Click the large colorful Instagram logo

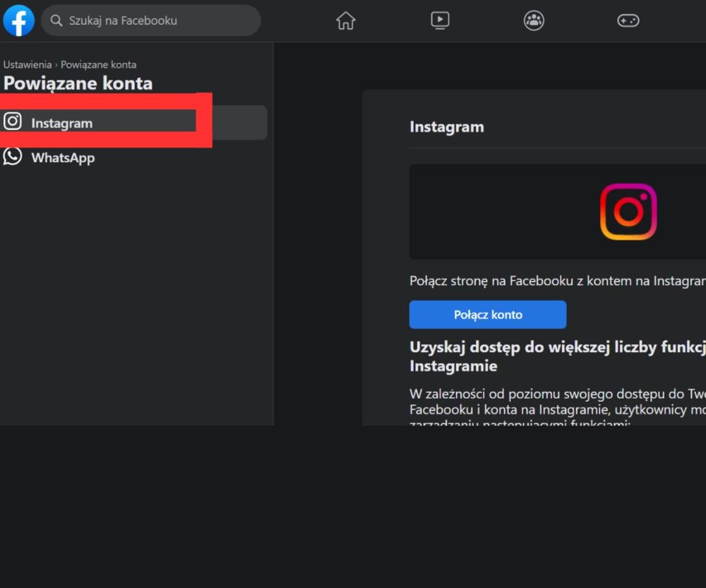click(628, 212)
